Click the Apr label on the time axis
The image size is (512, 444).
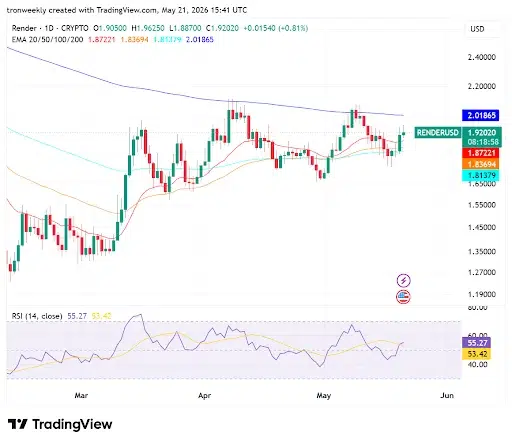pos(204,396)
